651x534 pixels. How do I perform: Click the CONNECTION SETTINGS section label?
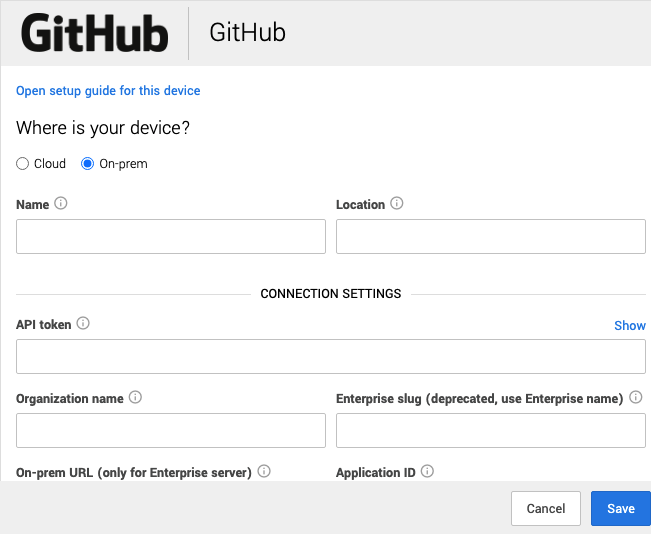(331, 294)
